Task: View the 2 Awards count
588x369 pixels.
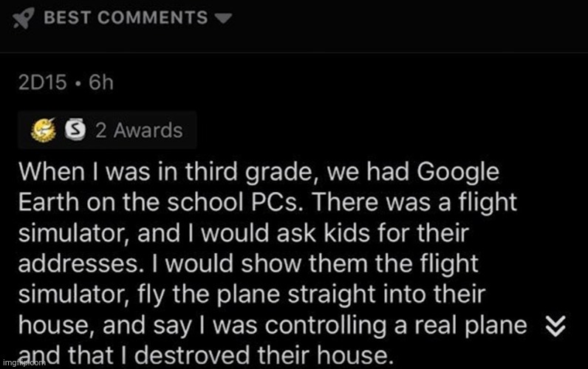Action: coord(138,131)
